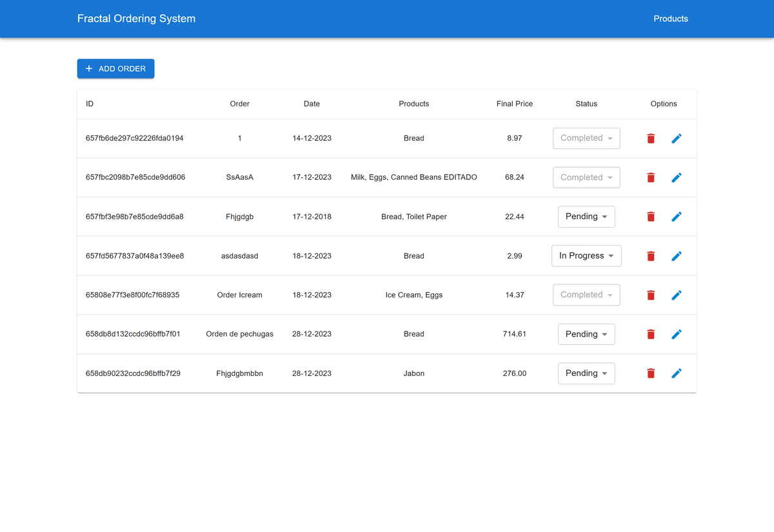The width and height of the screenshot is (774, 532).
Task: Click the order name asdasdasd
Action: point(239,256)
